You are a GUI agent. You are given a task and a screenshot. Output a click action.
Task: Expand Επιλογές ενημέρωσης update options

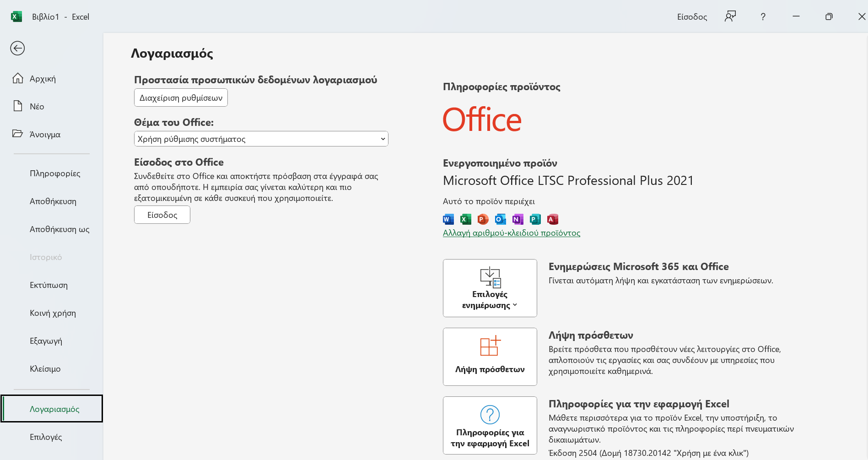click(490, 288)
